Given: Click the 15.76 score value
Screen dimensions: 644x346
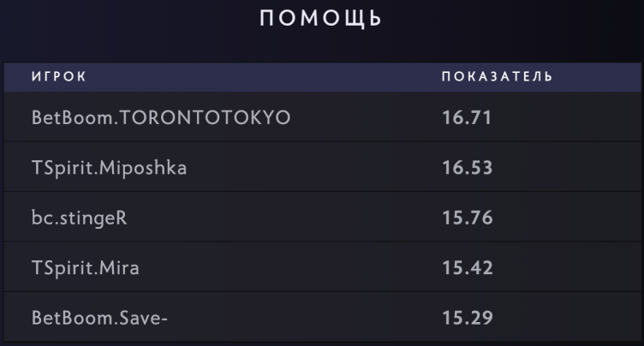Looking at the screenshot, I should [467, 218].
